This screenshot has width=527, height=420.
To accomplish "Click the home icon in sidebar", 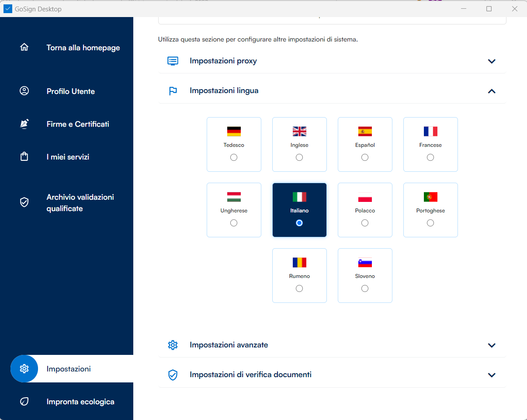I will [x=24, y=48].
